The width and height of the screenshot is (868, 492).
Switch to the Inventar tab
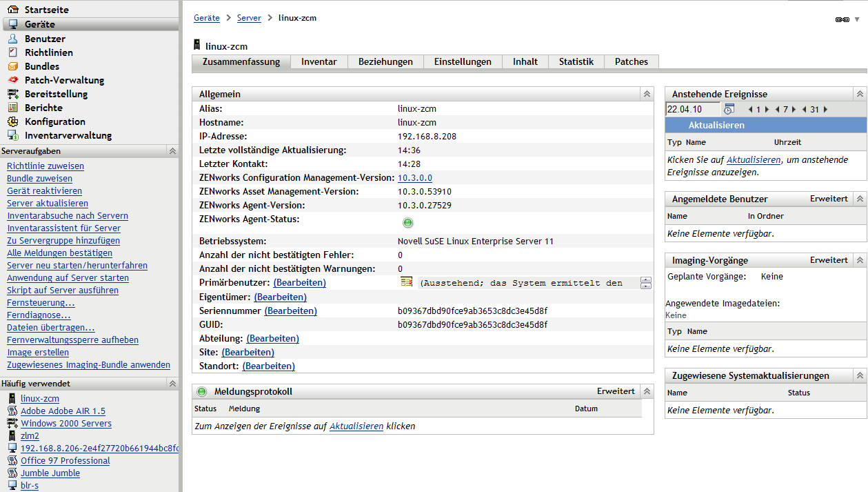point(319,62)
